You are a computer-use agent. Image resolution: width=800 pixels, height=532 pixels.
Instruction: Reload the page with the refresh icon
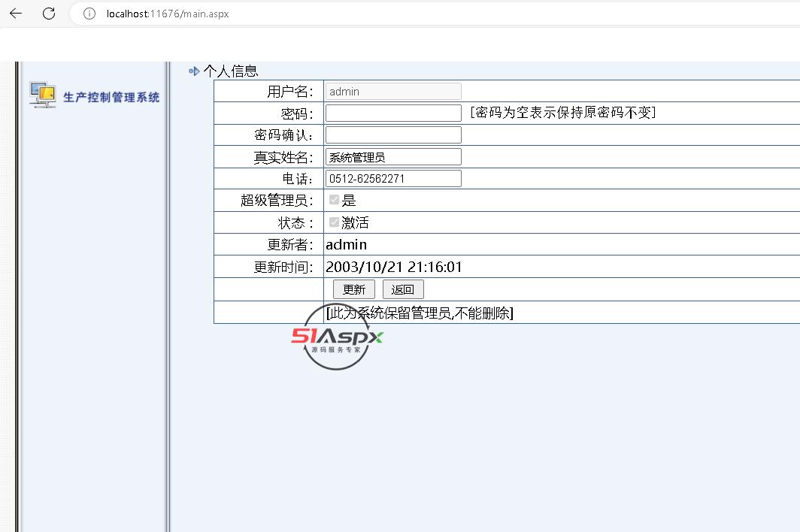pyautogui.click(x=49, y=14)
